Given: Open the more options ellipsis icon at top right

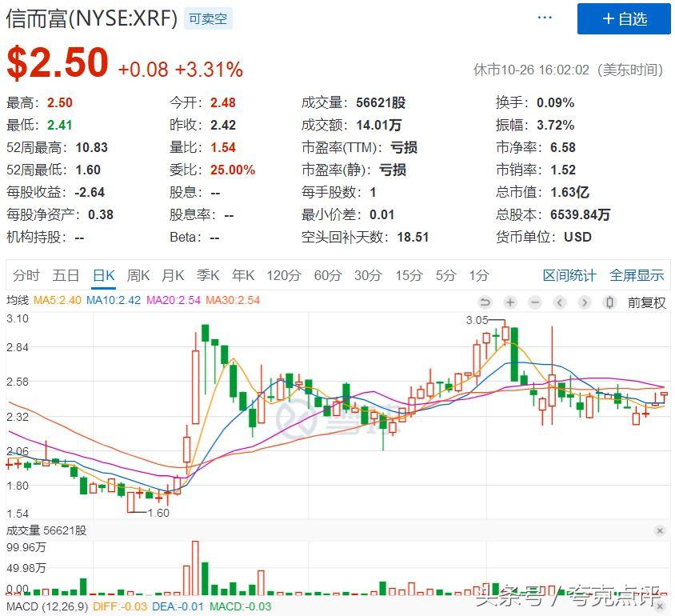Looking at the screenshot, I should (x=545, y=16).
